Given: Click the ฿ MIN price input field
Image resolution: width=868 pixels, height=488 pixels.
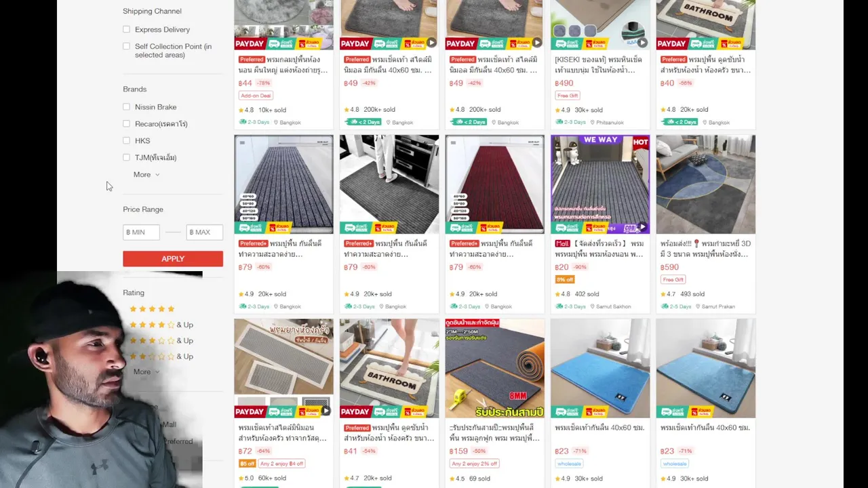Looking at the screenshot, I should [141, 232].
